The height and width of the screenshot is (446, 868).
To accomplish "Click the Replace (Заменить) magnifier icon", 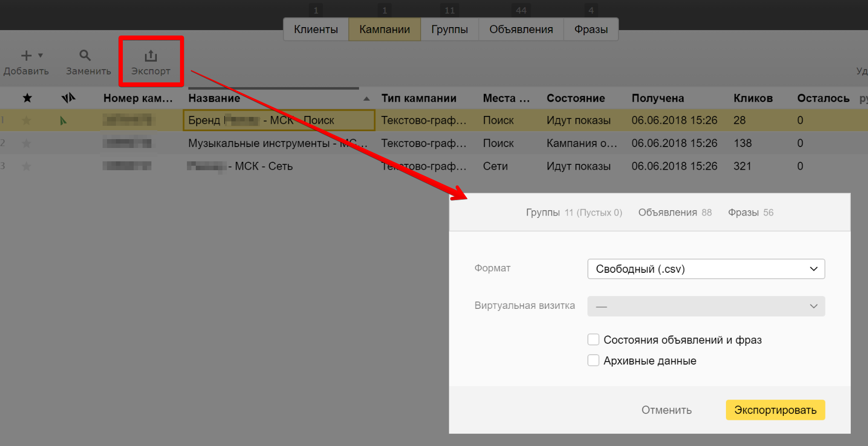I will click(85, 56).
